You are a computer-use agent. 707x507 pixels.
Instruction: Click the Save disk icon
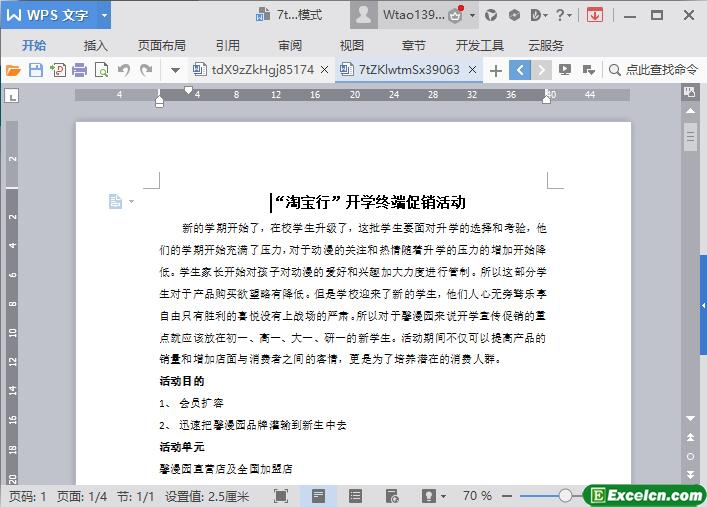(x=36, y=70)
